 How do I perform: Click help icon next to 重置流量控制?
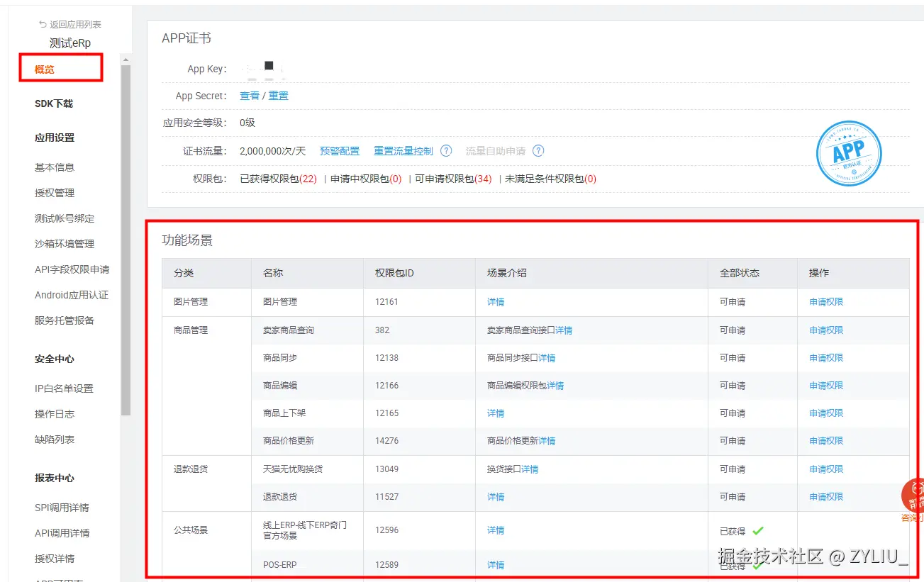(x=446, y=150)
